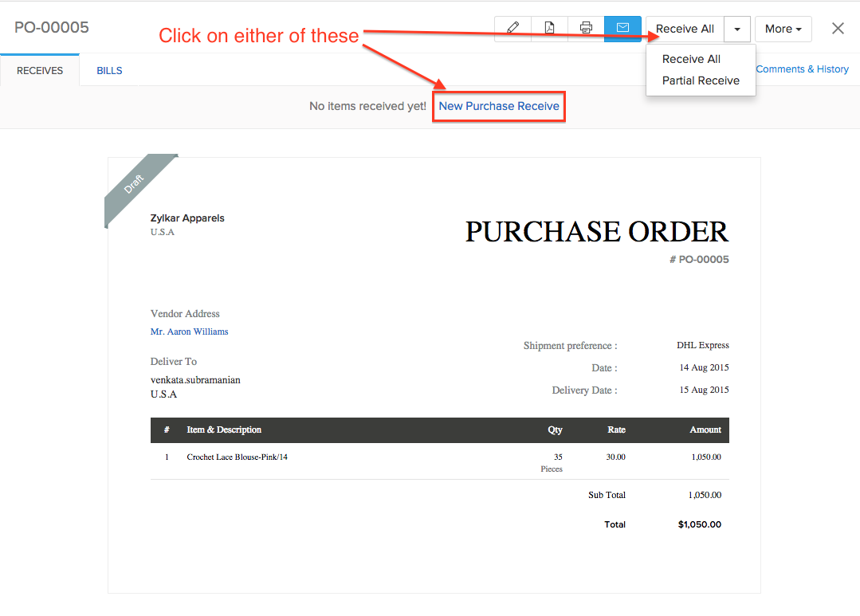This screenshot has width=860, height=616.
Task: Open the Export as PDF icon
Action: click(549, 29)
